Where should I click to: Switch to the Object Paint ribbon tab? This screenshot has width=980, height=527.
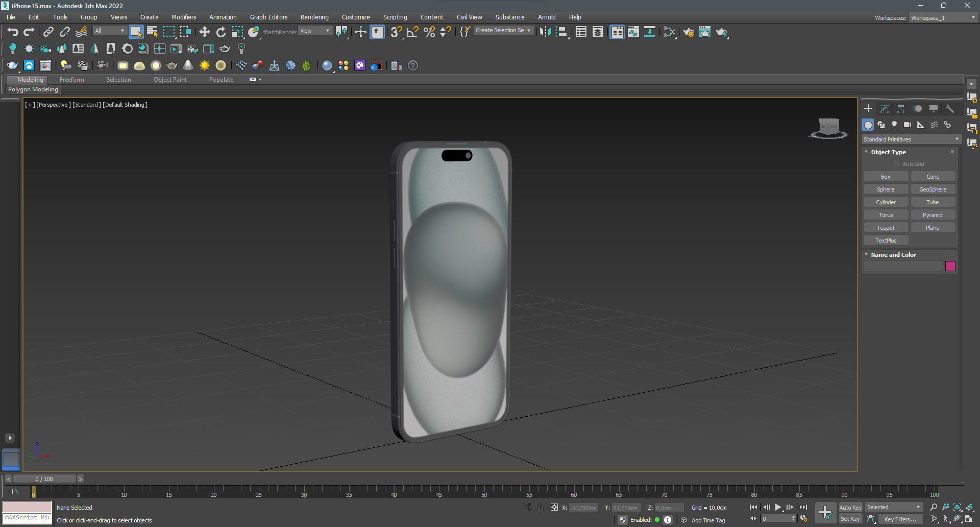point(170,80)
